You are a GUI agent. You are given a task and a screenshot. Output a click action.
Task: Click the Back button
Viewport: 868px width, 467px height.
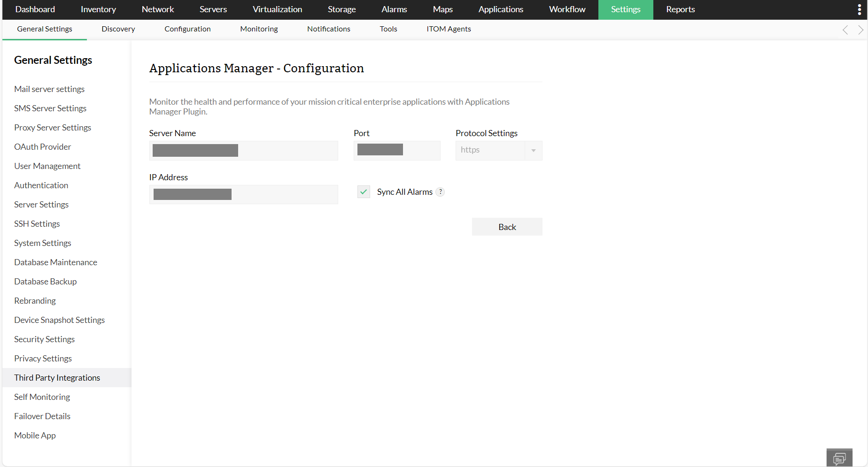507,227
